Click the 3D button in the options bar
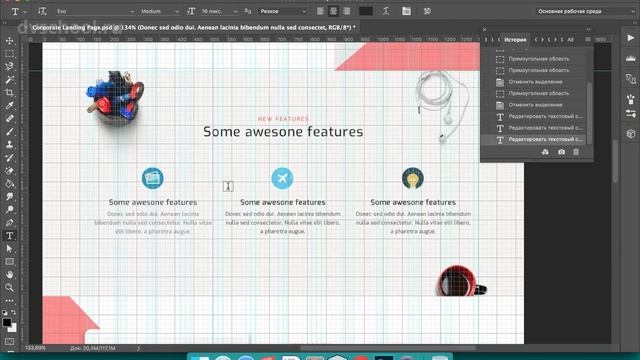The image size is (640, 360). (427, 11)
